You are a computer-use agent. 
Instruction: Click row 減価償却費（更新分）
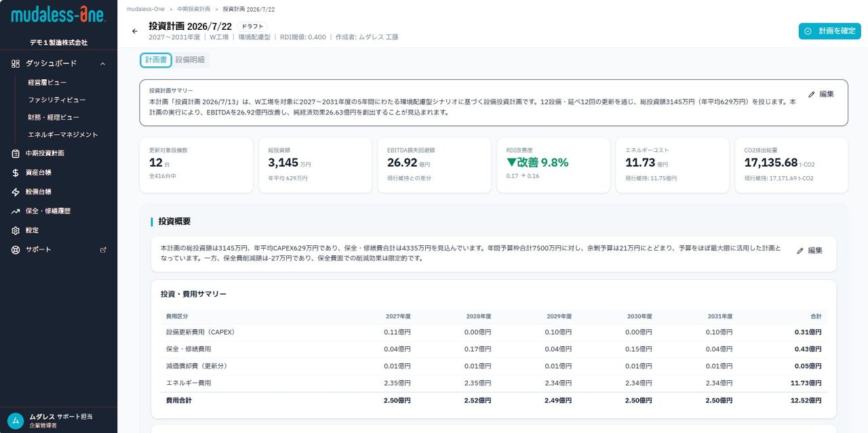tap(494, 367)
